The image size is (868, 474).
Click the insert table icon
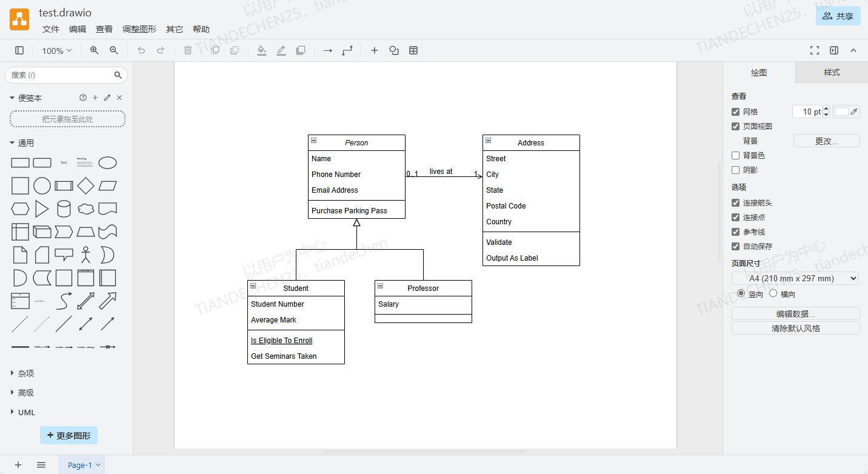(x=413, y=51)
